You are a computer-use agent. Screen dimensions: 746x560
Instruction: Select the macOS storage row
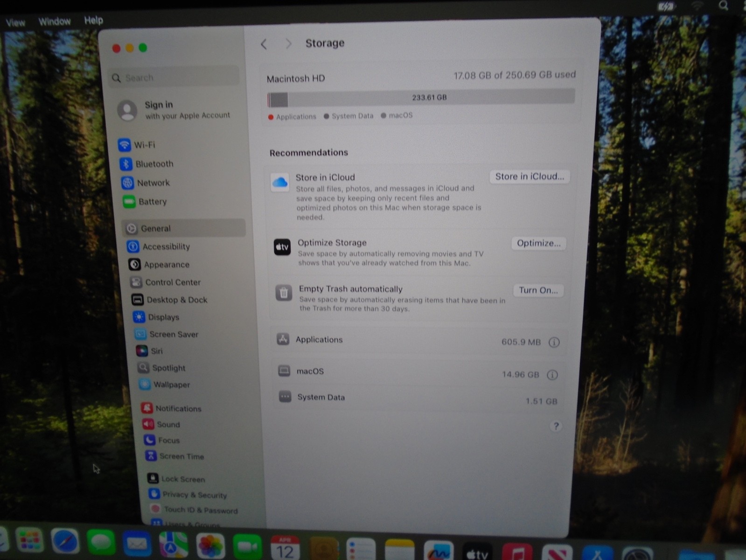pos(417,372)
